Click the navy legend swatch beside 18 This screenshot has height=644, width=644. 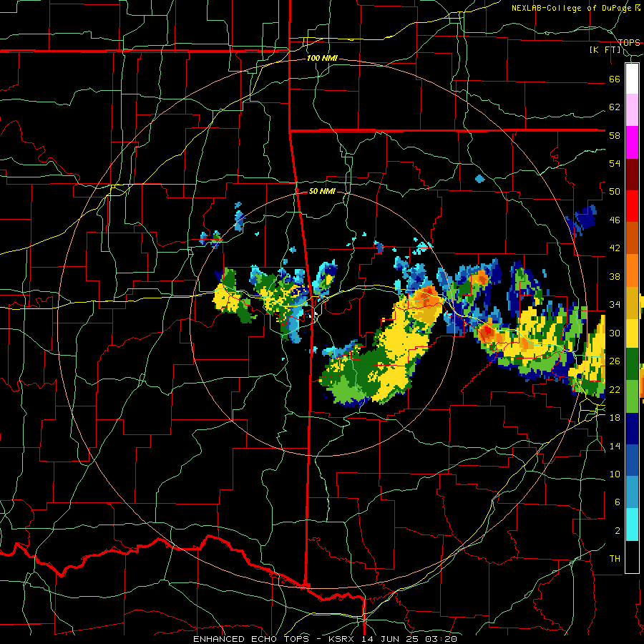tap(632, 429)
